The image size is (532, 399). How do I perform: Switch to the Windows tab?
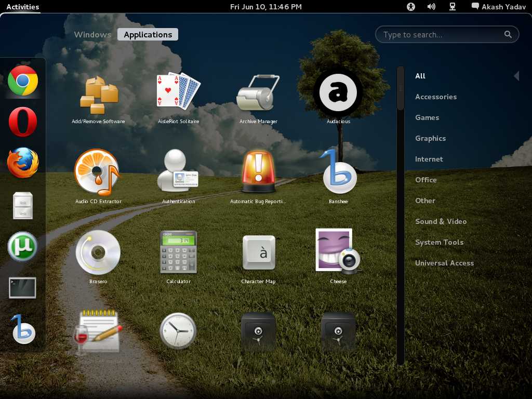click(x=92, y=35)
